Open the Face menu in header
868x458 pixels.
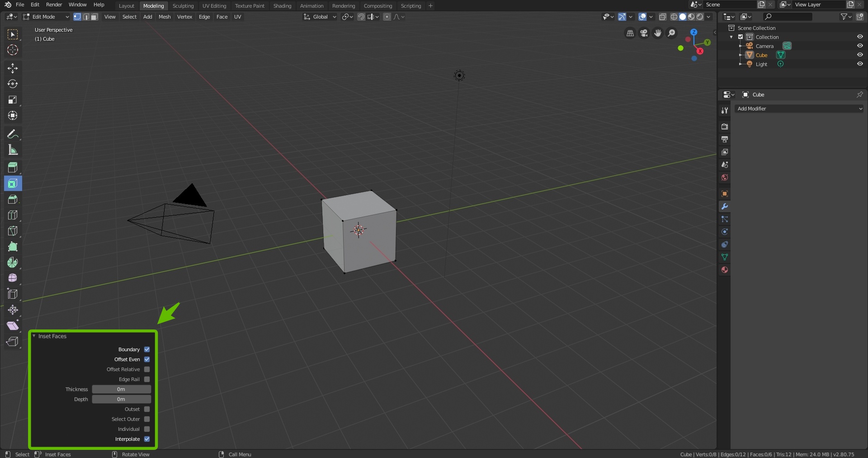point(222,17)
